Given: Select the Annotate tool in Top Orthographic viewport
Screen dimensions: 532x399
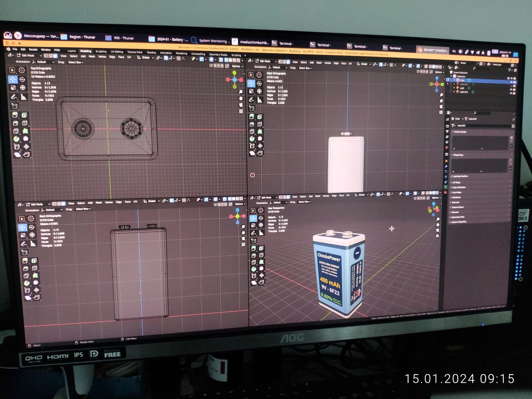Looking at the screenshot, I should (x=14, y=97).
